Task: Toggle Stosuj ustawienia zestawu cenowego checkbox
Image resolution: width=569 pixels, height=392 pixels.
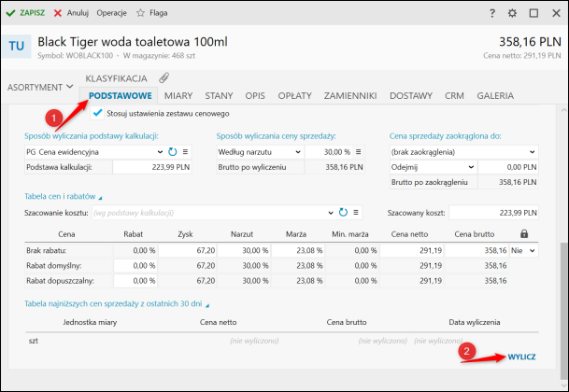Action: coord(97,113)
